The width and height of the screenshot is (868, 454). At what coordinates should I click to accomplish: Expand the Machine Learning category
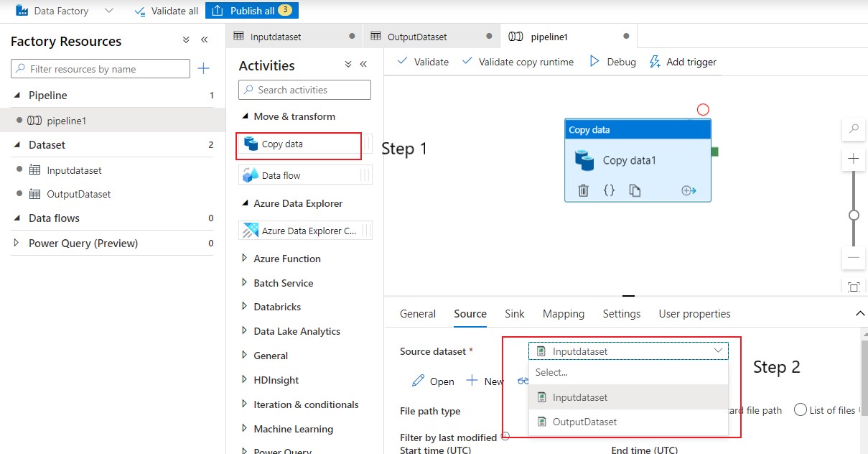point(245,429)
